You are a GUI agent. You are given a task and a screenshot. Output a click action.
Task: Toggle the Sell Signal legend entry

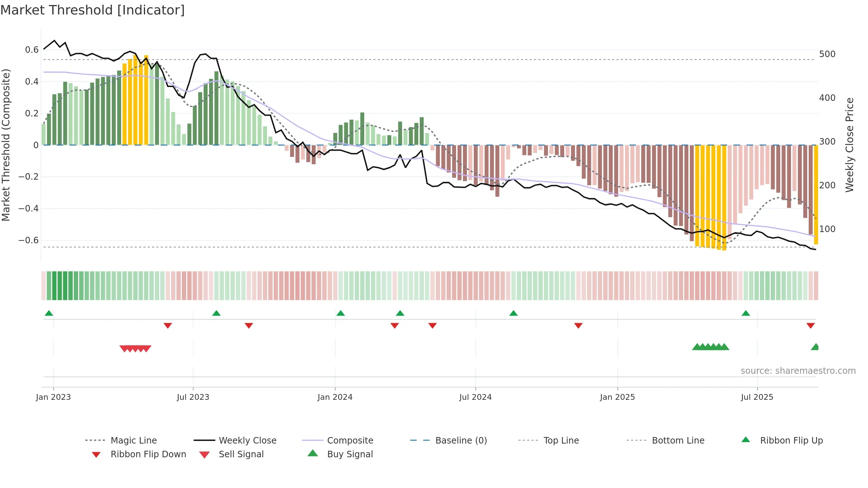[231, 454]
